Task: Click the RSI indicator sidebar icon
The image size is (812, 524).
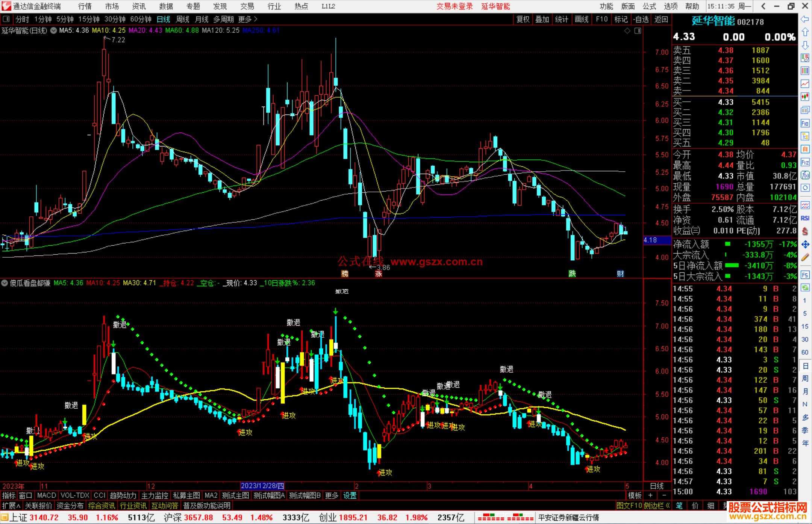Action: (x=805, y=218)
